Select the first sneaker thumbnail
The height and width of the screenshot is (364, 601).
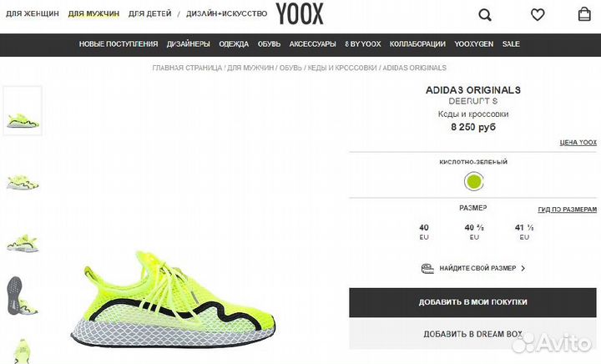pyautogui.click(x=23, y=111)
